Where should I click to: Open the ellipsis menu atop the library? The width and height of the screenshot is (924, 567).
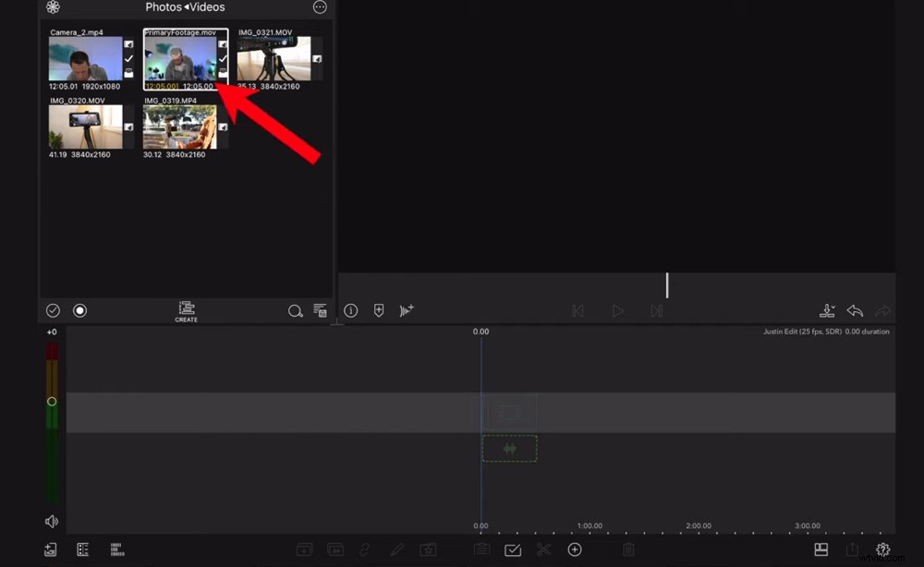tap(320, 7)
